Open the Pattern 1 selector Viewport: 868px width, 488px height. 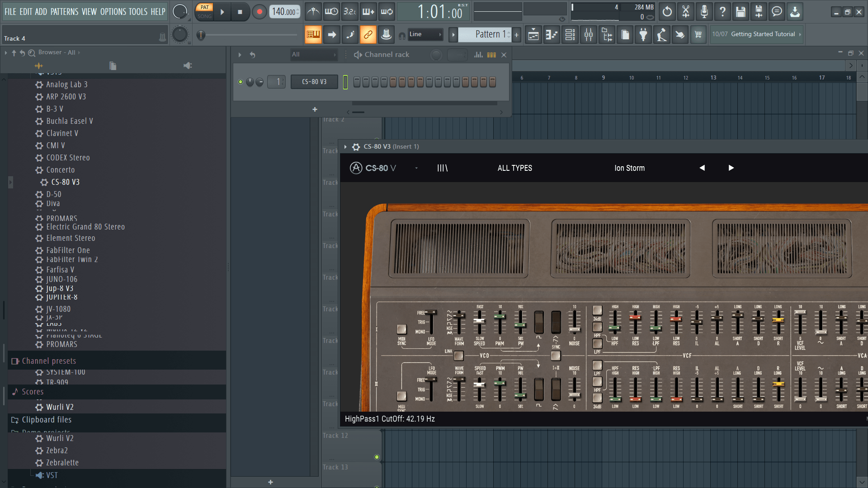[x=487, y=34]
